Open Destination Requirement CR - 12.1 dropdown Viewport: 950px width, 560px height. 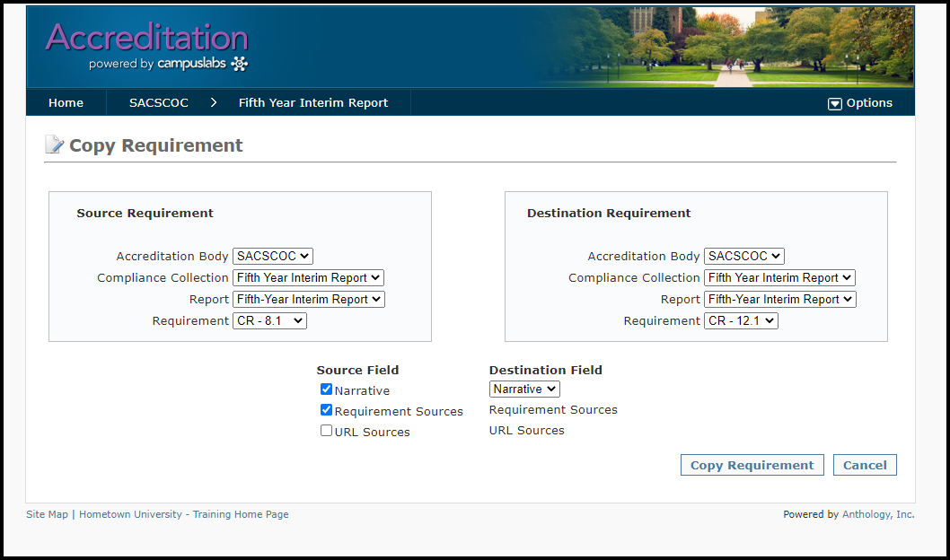click(741, 321)
